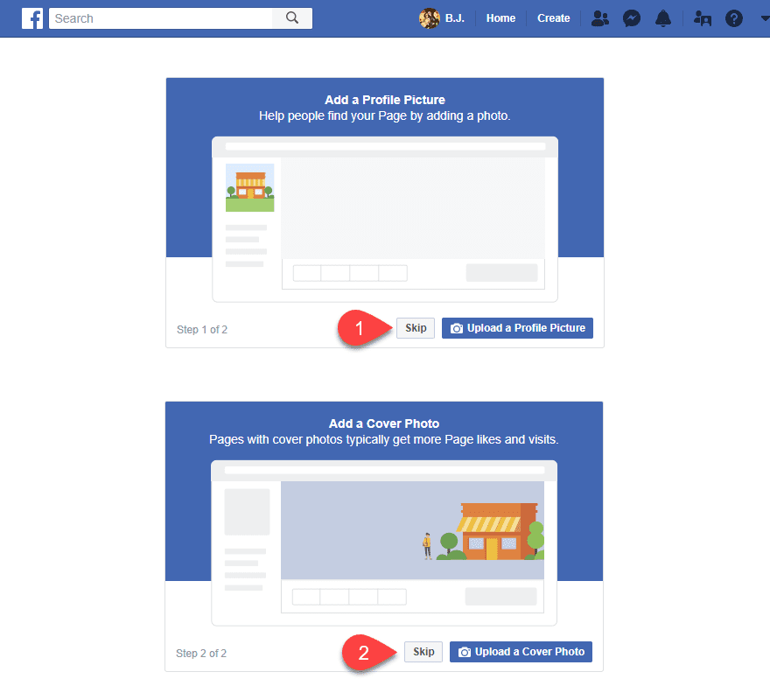Open the Friend Requests icon
This screenshot has height=700, width=770.
tap(600, 17)
